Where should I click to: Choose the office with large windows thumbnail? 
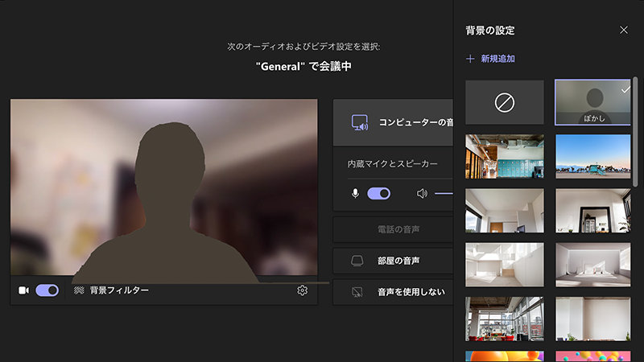[x=505, y=319]
